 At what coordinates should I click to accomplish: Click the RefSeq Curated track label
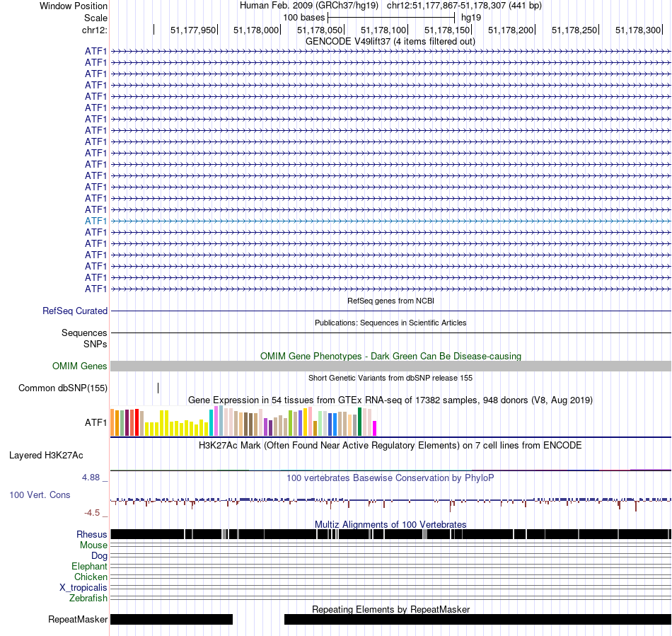coord(75,311)
